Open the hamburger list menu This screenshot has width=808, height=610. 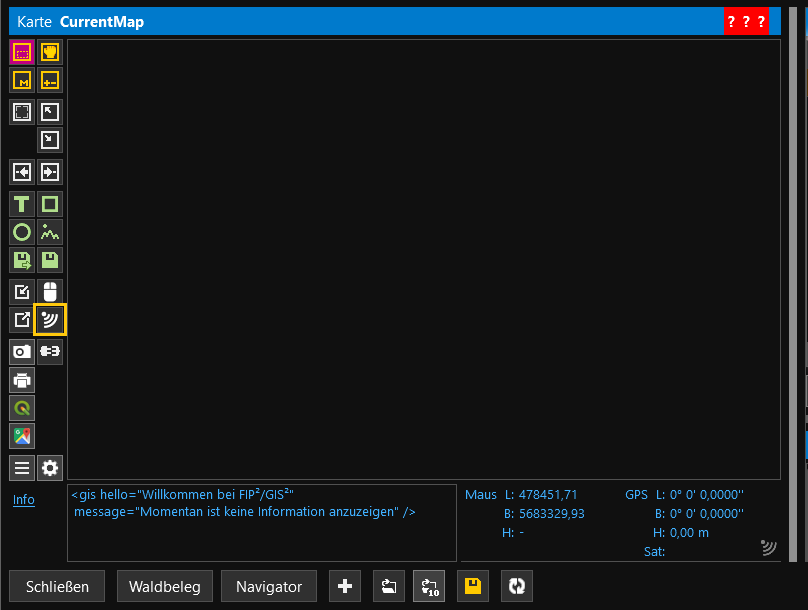[22, 467]
